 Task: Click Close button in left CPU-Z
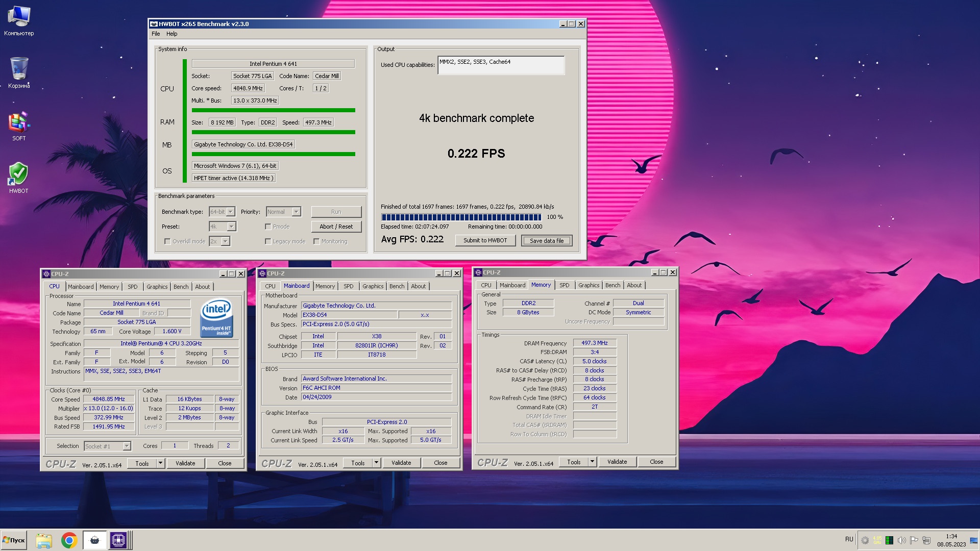coord(225,463)
